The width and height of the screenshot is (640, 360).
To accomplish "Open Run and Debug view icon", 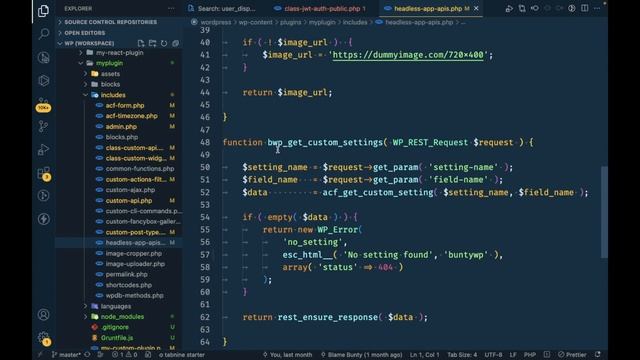I will (43, 150).
